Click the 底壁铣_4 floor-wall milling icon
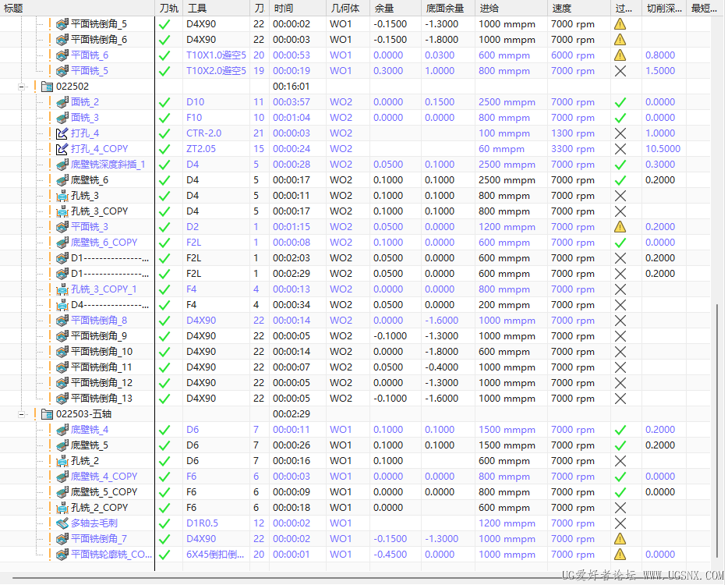Screen dimensions: 728x585 click(62, 429)
